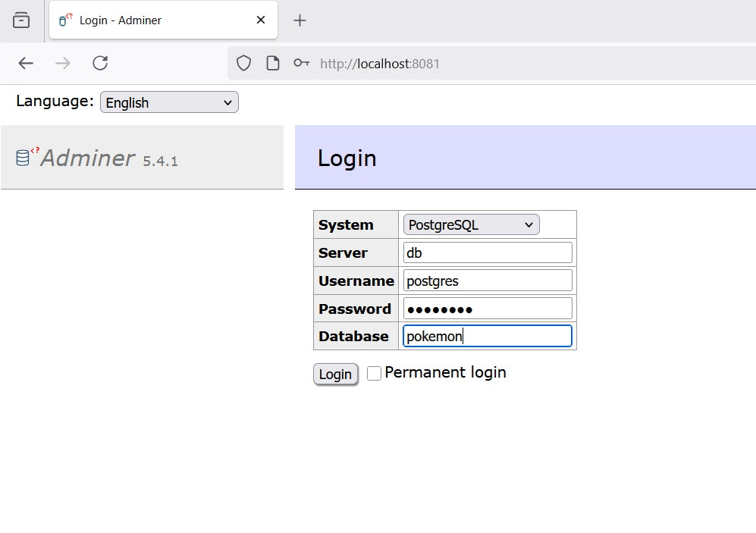The width and height of the screenshot is (756, 533).
Task: Click the Username row label
Action: 356,281
